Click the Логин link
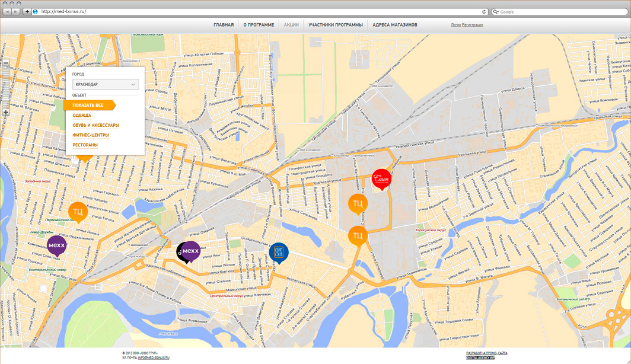Viewport: 631px width, 364px height. [x=456, y=25]
